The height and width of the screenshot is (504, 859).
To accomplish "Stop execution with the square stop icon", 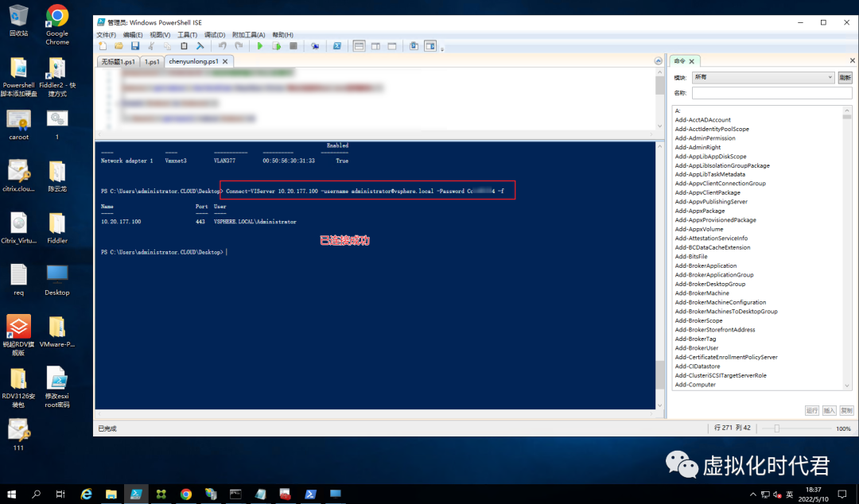I will coord(293,47).
